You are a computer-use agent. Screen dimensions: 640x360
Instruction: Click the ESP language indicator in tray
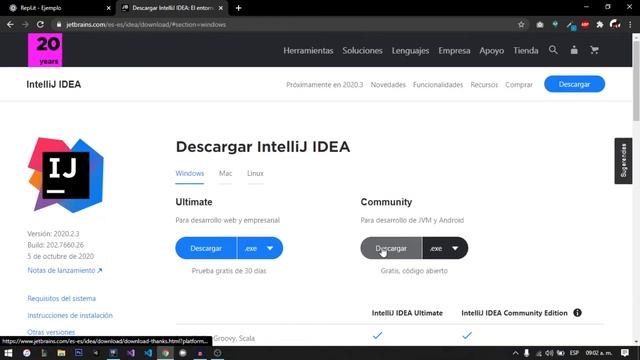tap(574, 353)
